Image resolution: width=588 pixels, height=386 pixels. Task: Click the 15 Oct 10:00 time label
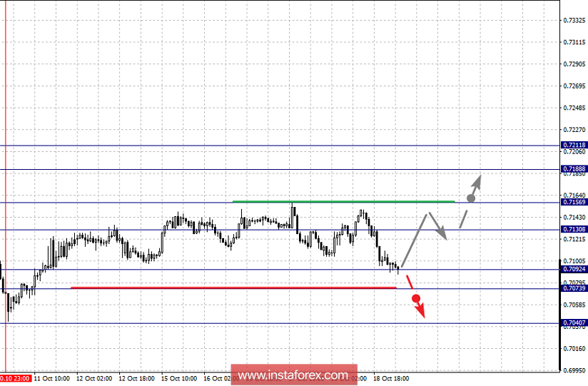[179, 378]
